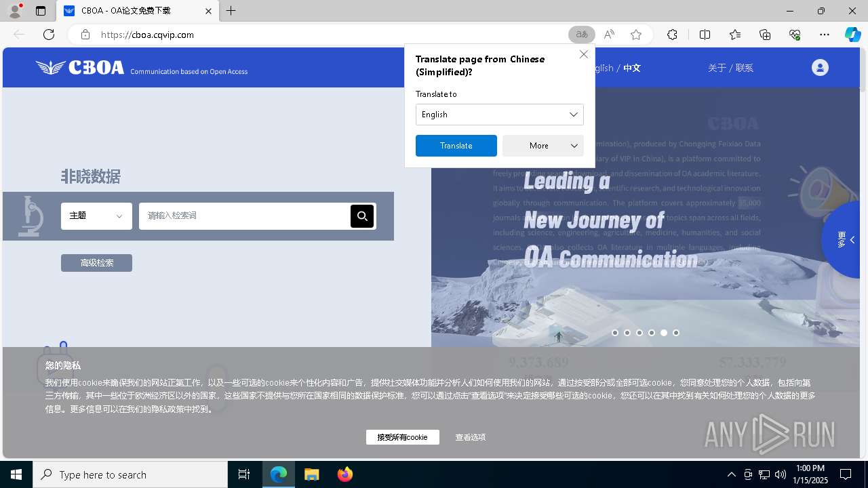868x488 pixels.
Task: Open Microsoft Edge from taskbar
Action: [x=279, y=474]
